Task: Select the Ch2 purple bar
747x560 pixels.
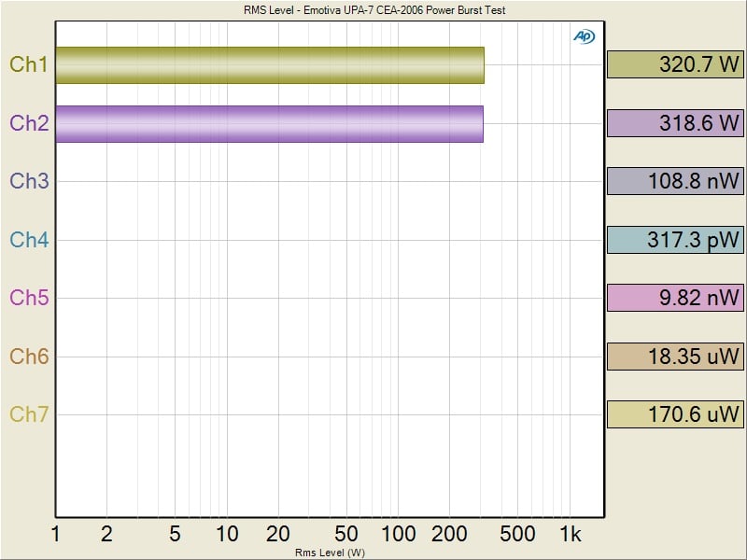Action: point(269,123)
